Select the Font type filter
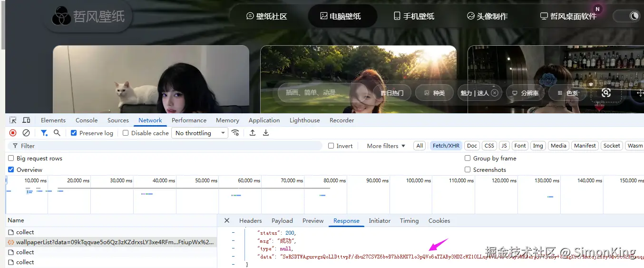 coord(520,146)
